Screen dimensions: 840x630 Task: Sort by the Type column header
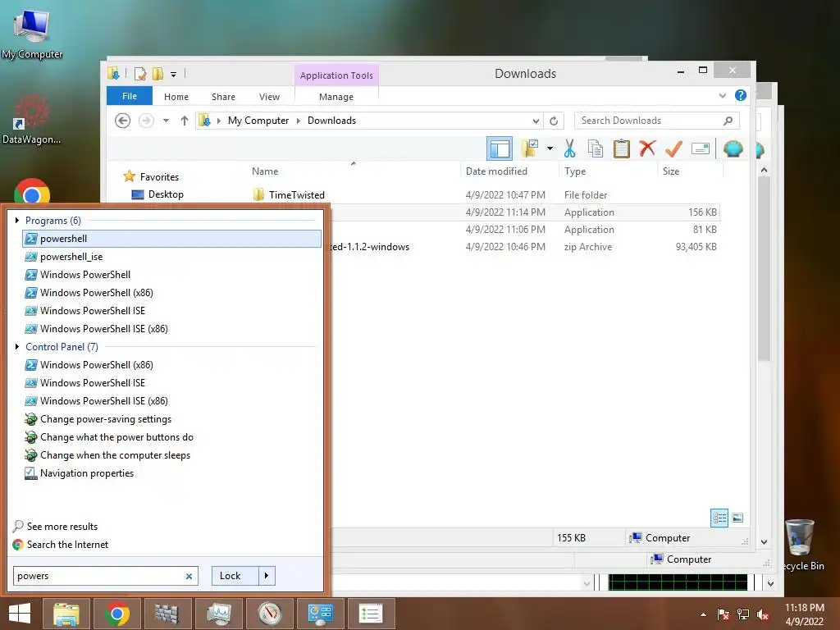pyautogui.click(x=575, y=171)
